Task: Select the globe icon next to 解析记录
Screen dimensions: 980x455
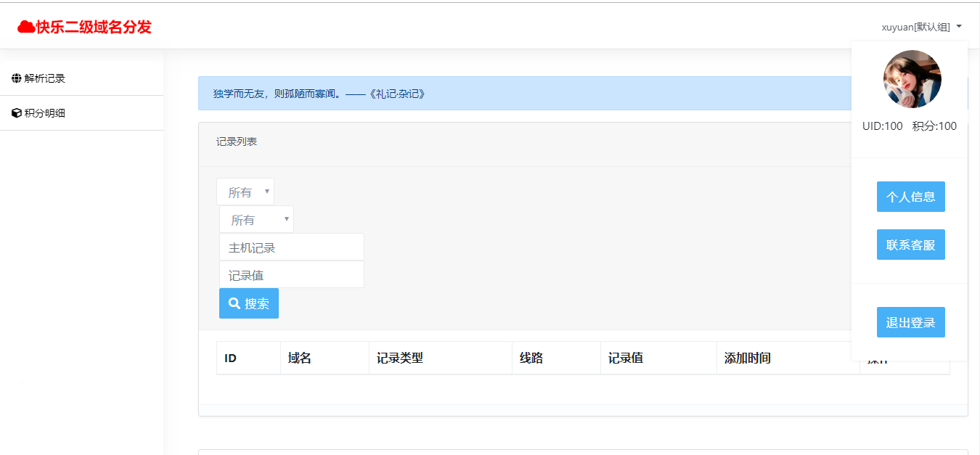Action: point(15,78)
